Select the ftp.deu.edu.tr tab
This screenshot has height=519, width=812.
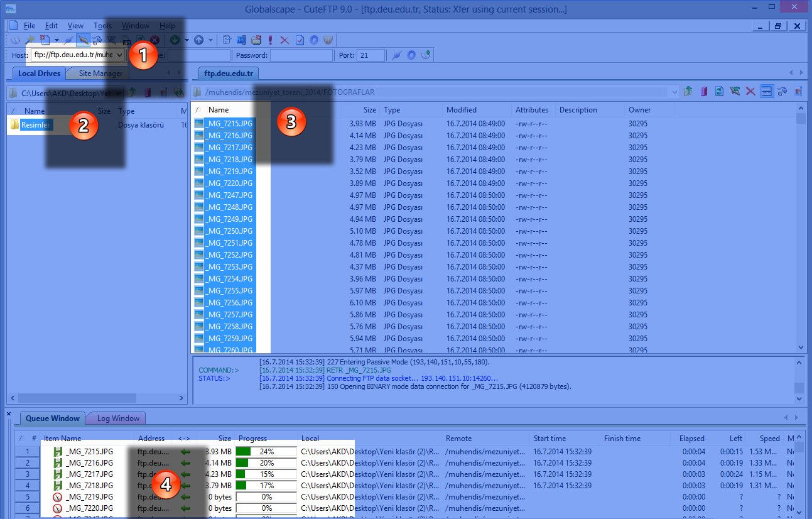coord(229,74)
